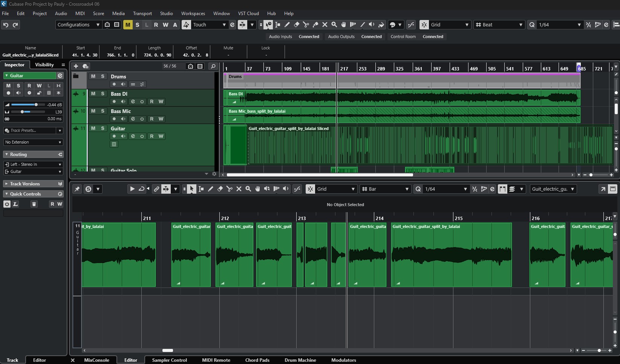Open the Left - Stereo In input routing dropdown
The height and width of the screenshot is (364, 620).
33,164
